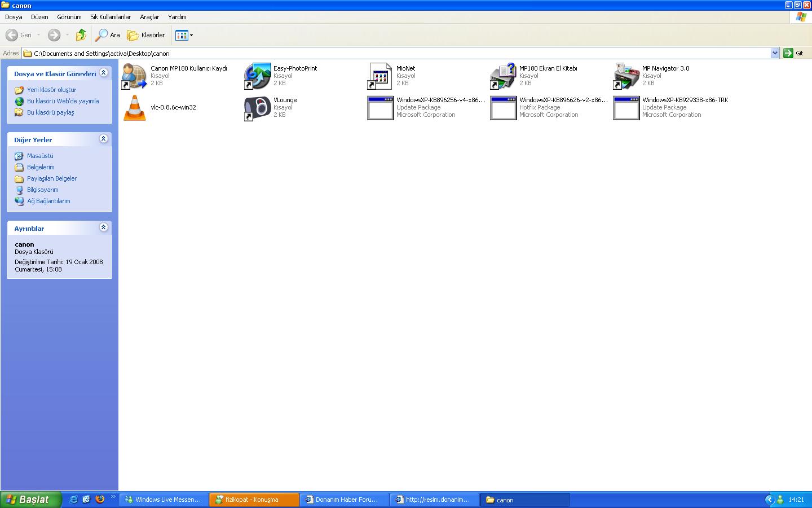Open the Düzen menu
Viewport: 812px width, 508px height.
39,17
